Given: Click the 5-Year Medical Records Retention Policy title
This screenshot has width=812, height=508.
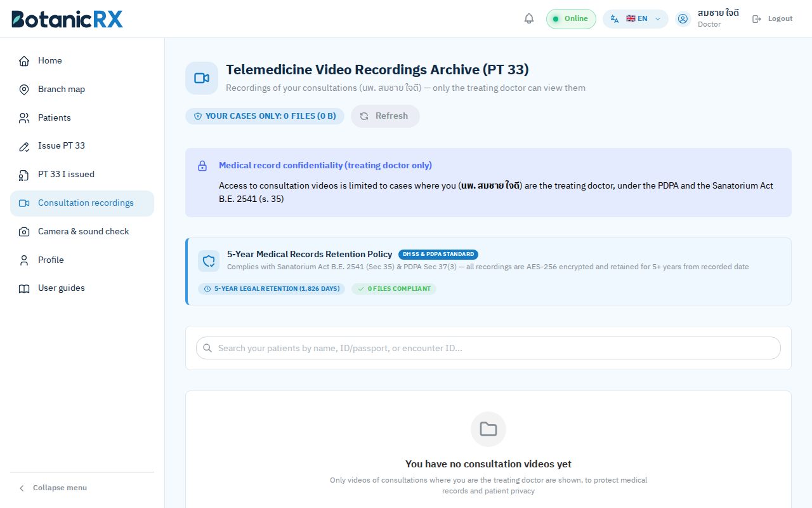Looking at the screenshot, I should [x=310, y=254].
